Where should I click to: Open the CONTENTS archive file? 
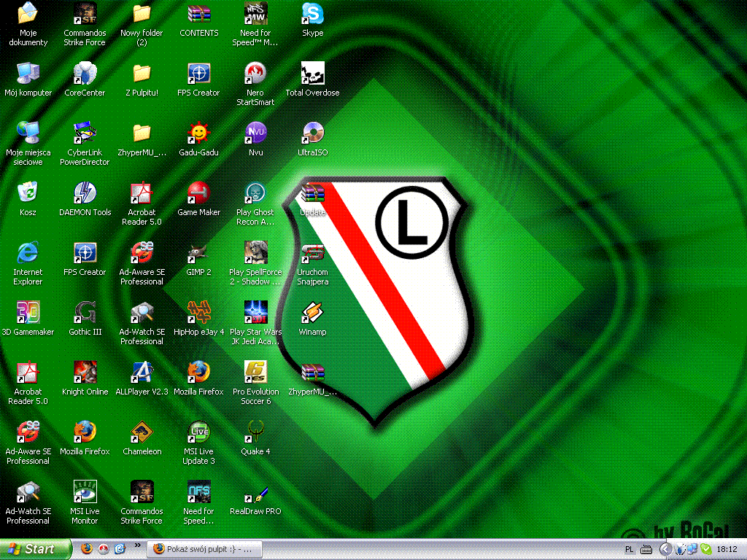pos(198,14)
